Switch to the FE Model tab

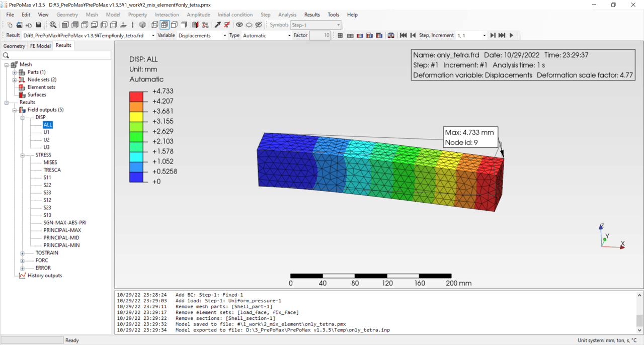click(40, 46)
